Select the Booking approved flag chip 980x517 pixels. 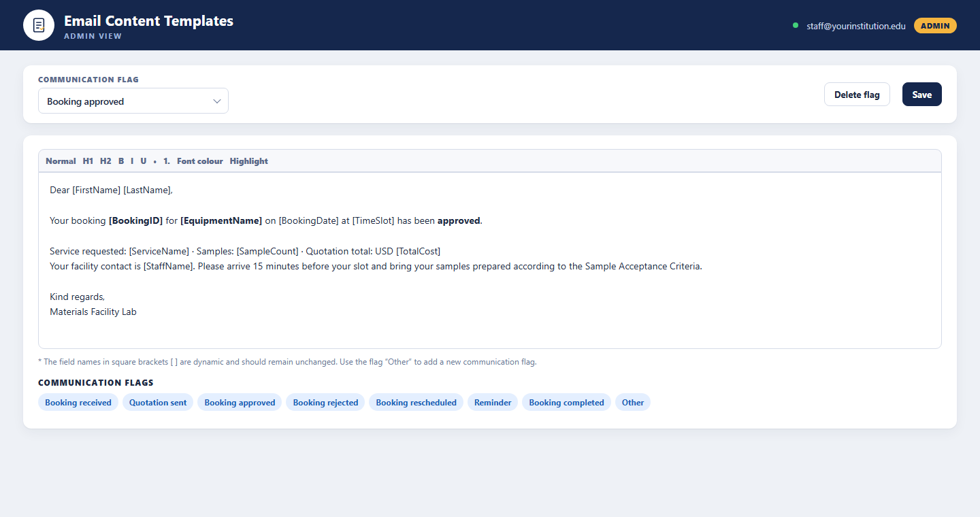click(x=240, y=402)
